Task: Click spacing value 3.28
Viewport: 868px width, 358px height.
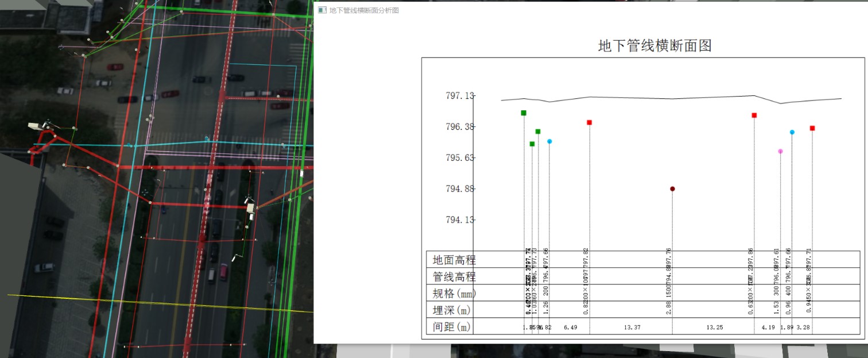Action: tap(803, 328)
